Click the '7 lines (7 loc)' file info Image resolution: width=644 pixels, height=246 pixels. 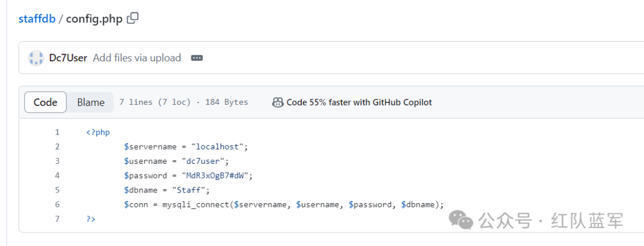(x=155, y=102)
